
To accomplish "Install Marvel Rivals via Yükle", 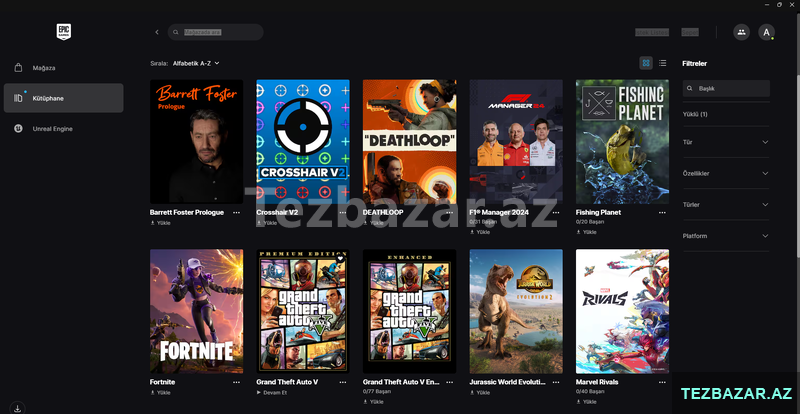I will pos(587,402).
